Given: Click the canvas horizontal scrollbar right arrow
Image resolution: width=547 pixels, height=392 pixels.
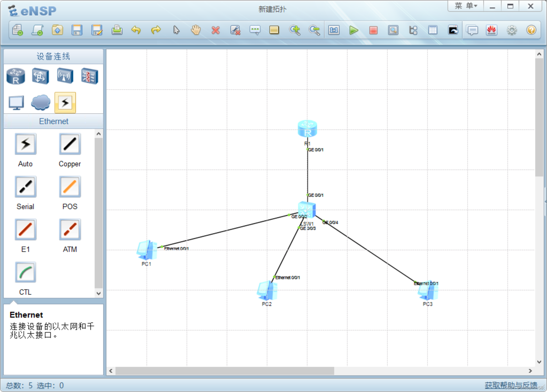Looking at the screenshot, I should pos(530,371).
